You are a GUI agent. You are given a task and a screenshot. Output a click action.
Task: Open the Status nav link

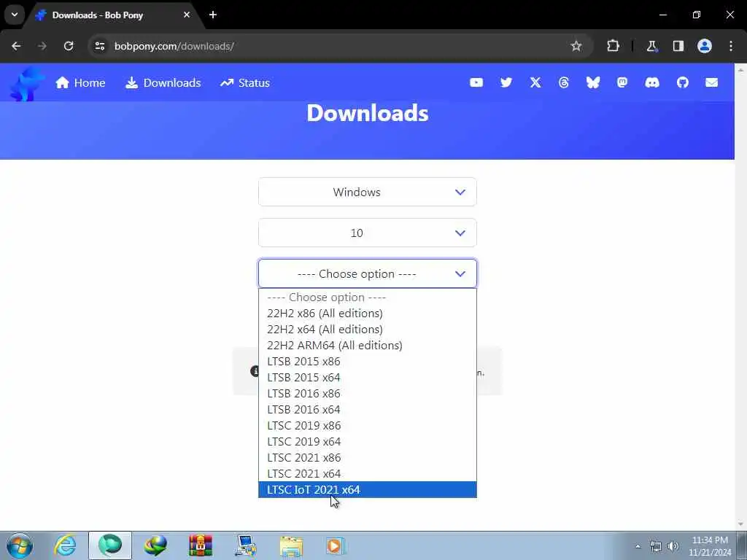pyautogui.click(x=245, y=83)
